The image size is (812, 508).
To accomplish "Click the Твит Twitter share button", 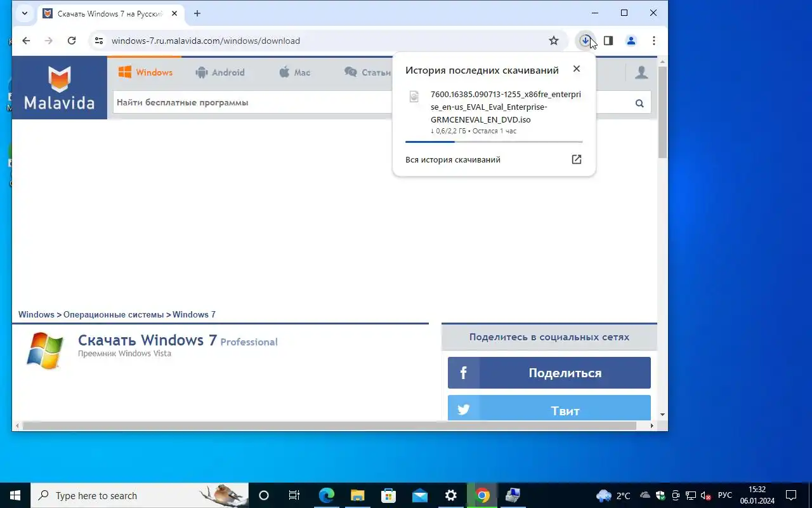I will [549, 408].
